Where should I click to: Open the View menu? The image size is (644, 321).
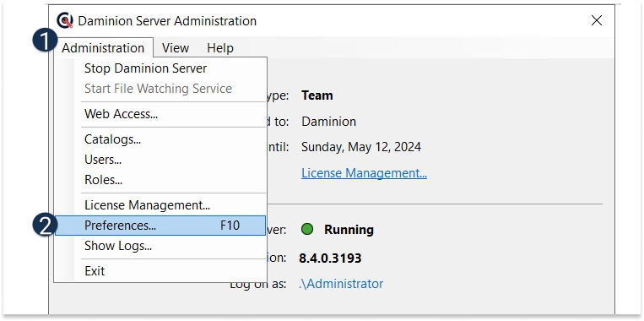pos(176,47)
